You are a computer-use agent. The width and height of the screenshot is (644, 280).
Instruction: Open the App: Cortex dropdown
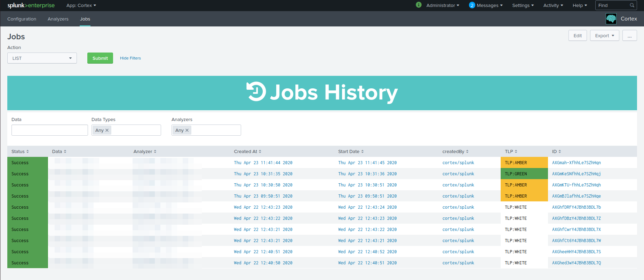[81, 5]
